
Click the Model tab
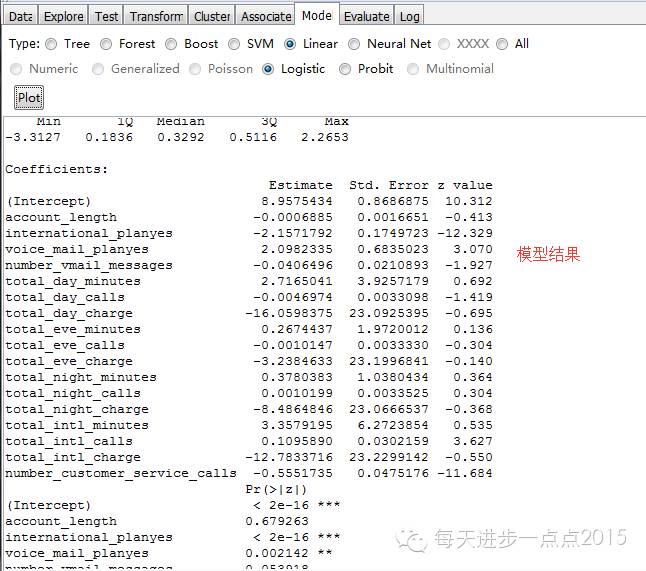[316, 16]
